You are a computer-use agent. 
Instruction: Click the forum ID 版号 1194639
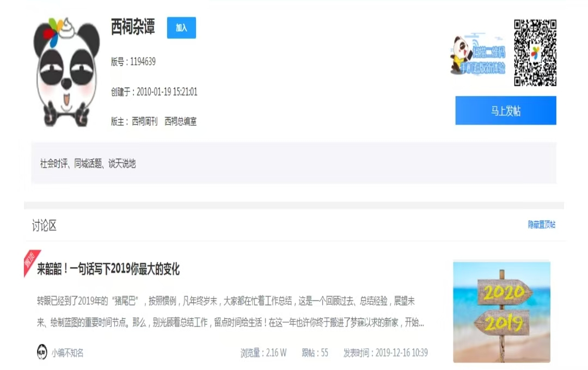click(133, 61)
